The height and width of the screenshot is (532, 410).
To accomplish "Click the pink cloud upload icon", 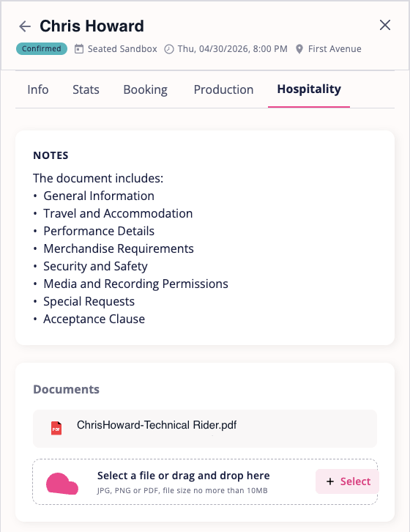I will (62, 484).
